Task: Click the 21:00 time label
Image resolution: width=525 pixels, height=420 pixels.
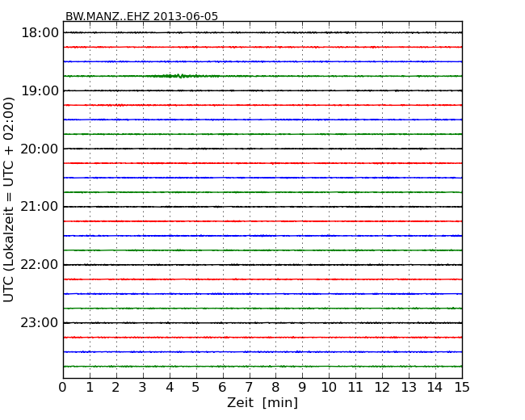Action: click(x=40, y=207)
